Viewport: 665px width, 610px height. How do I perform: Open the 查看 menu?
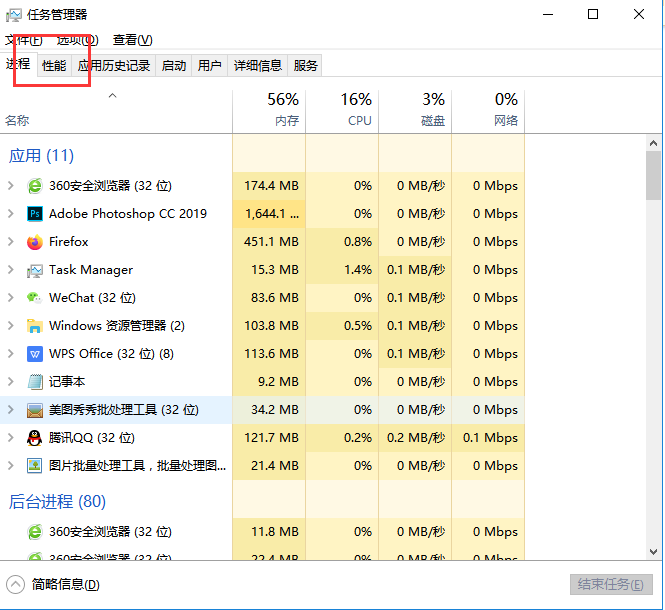click(132, 40)
